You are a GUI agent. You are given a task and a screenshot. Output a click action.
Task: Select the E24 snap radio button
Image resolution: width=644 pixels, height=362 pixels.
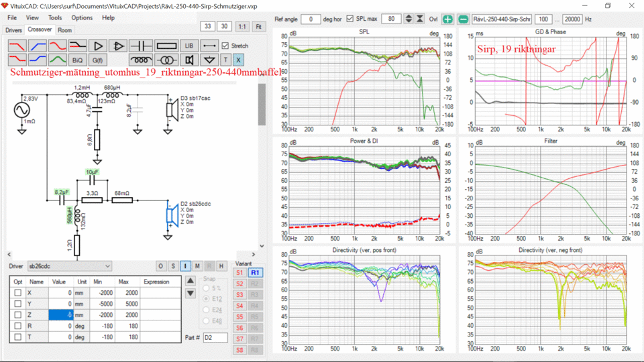pyautogui.click(x=206, y=310)
